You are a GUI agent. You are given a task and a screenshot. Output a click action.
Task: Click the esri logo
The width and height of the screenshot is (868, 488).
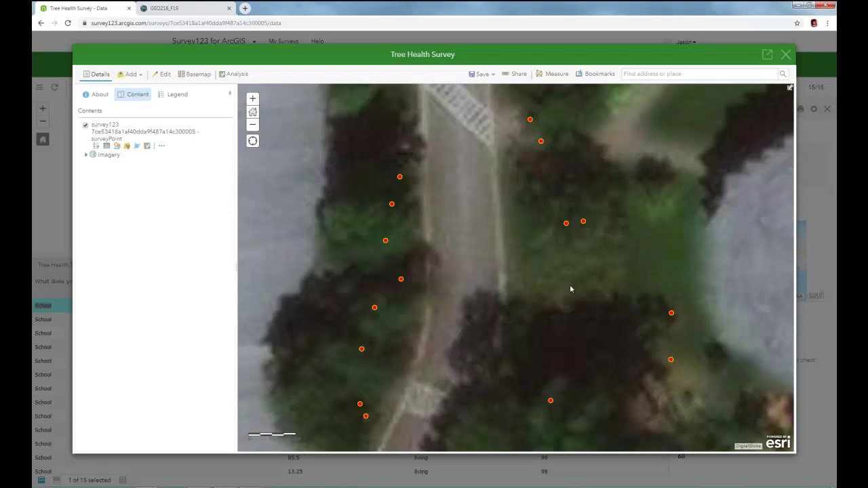pyautogui.click(x=778, y=442)
